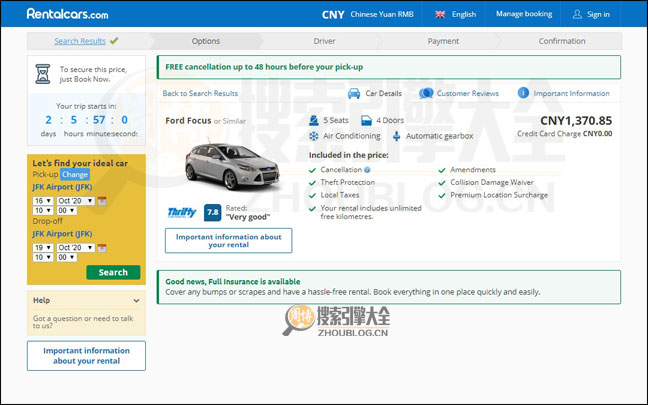Image resolution: width=648 pixels, height=405 pixels.
Task: Click the 4 Doors door icon
Action: [366, 120]
